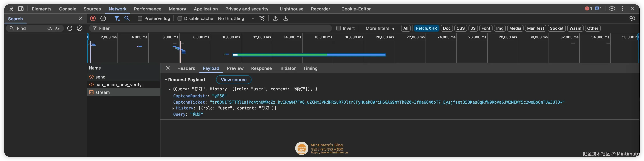
Task: Expand the History array node
Action: pos(173,108)
